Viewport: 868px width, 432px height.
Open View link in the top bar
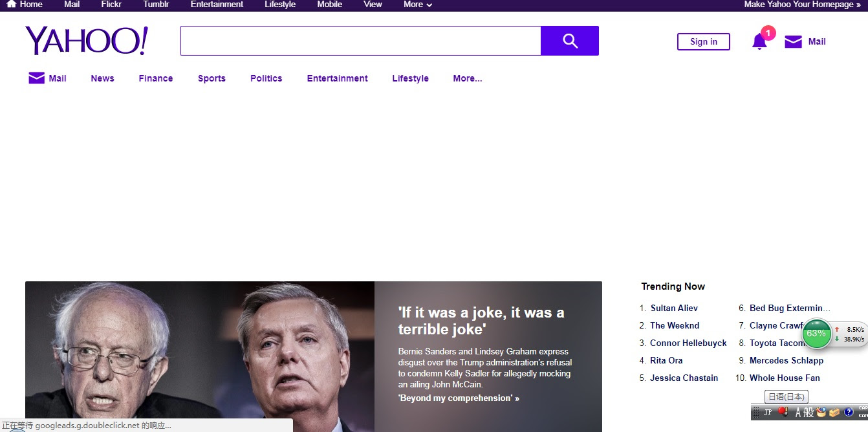click(373, 4)
